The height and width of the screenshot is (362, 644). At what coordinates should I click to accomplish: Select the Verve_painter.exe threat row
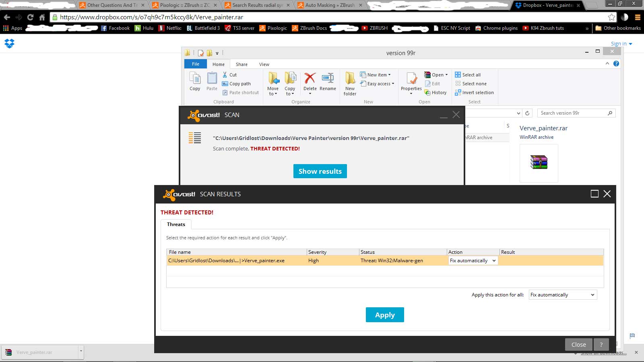(385, 261)
